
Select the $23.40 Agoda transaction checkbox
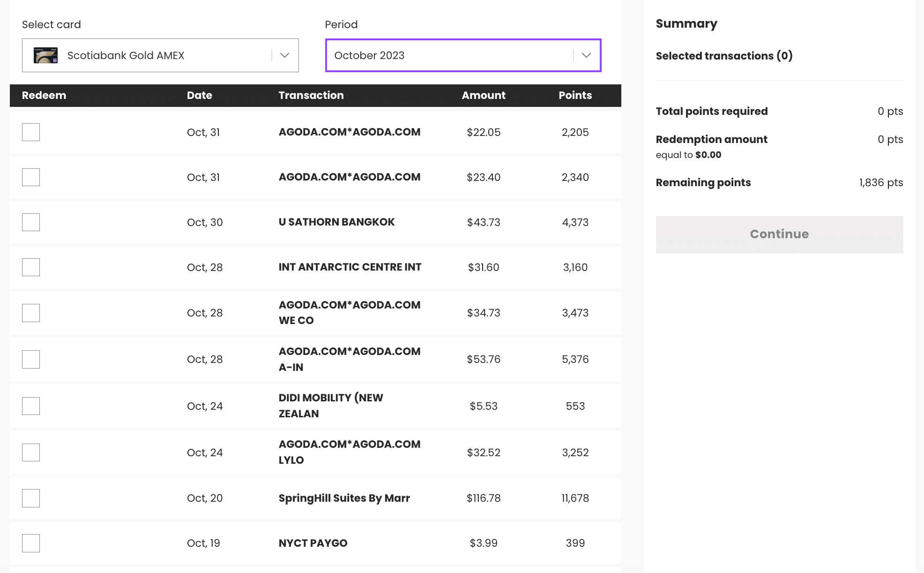click(31, 177)
